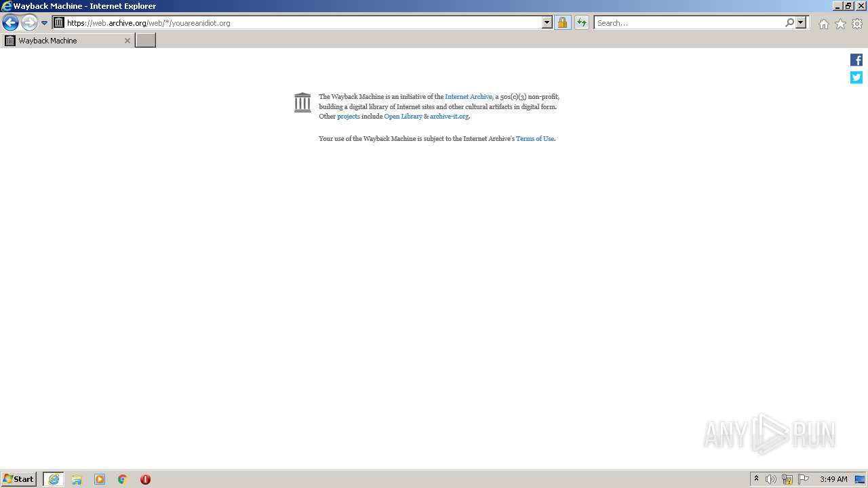The width and height of the screenshot is (868, 488).
Task: Click the Show Desktop button
Action: [861, 479]
